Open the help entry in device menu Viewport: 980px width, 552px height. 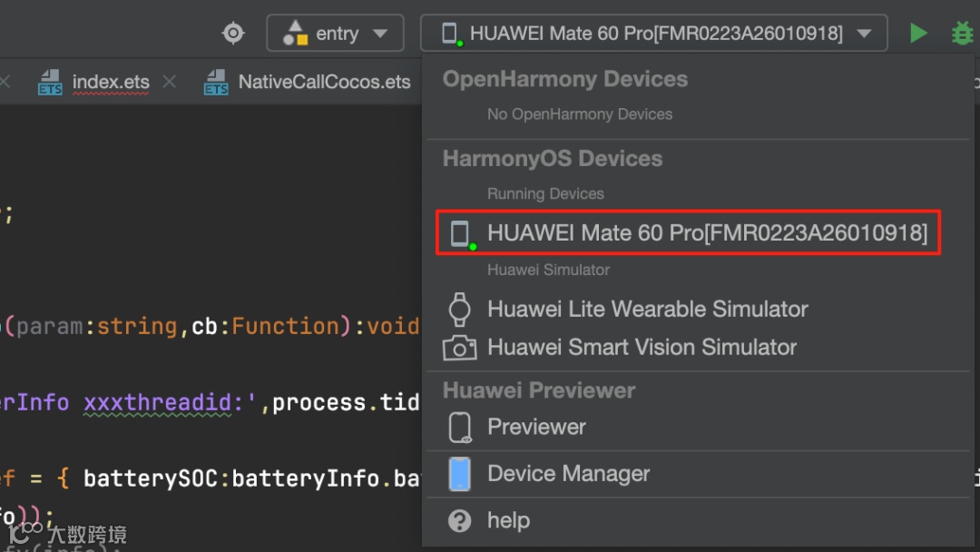[x=508, y=520]
